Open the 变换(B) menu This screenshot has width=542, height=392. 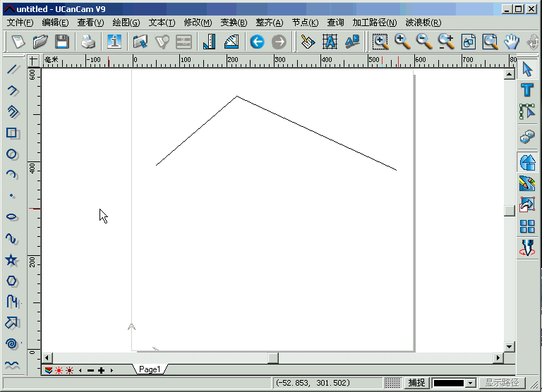point(234,23)
